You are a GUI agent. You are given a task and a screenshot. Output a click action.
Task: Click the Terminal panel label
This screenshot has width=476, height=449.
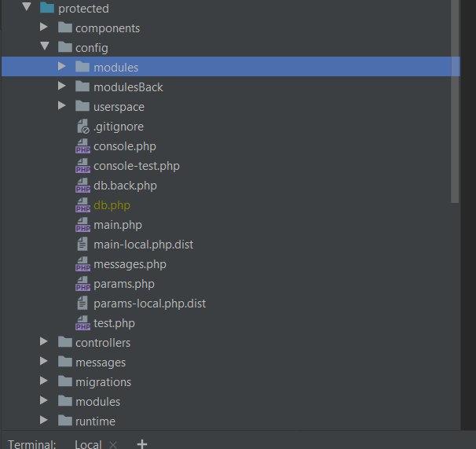click(32, 444)
